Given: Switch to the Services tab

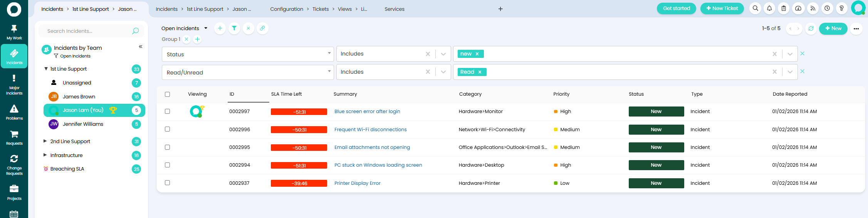Looking at the screenshot, I should pos(394,9).
